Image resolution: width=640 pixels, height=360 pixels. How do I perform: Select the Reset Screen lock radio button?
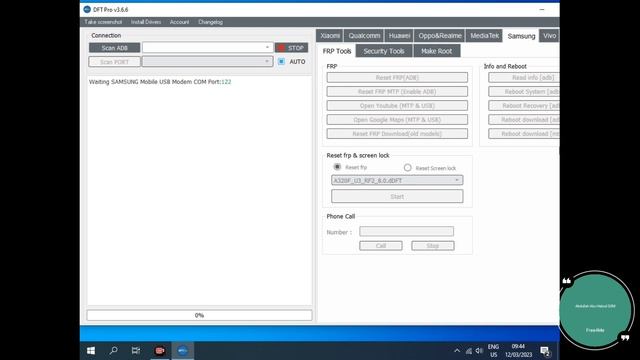tap(407, 168)
